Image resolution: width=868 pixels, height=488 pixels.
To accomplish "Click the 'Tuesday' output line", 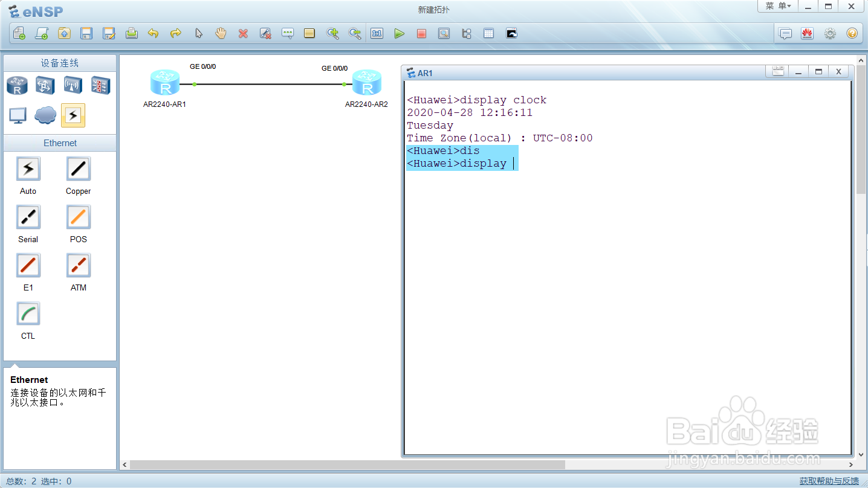I will pos(430,125).
